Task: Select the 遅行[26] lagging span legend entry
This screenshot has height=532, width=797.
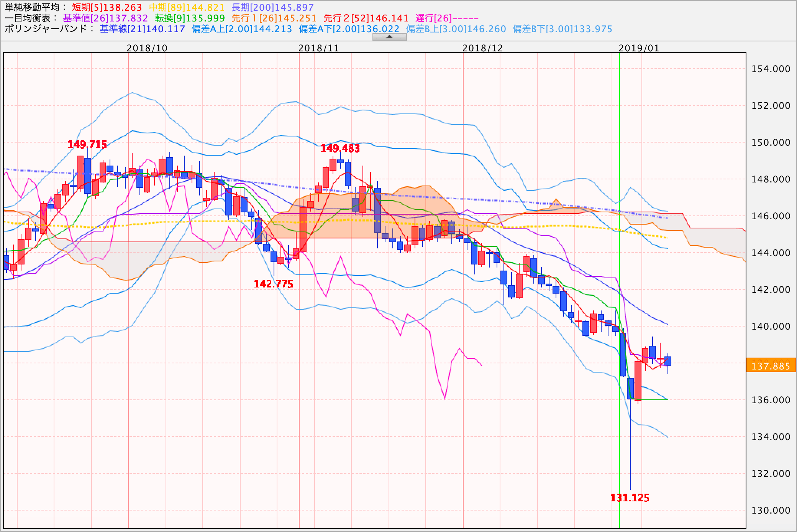Action: 447,18
